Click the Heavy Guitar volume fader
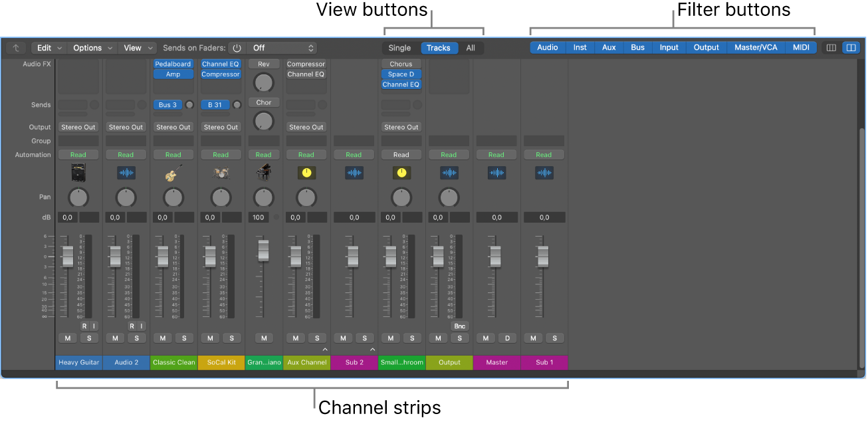 [68, 257]
